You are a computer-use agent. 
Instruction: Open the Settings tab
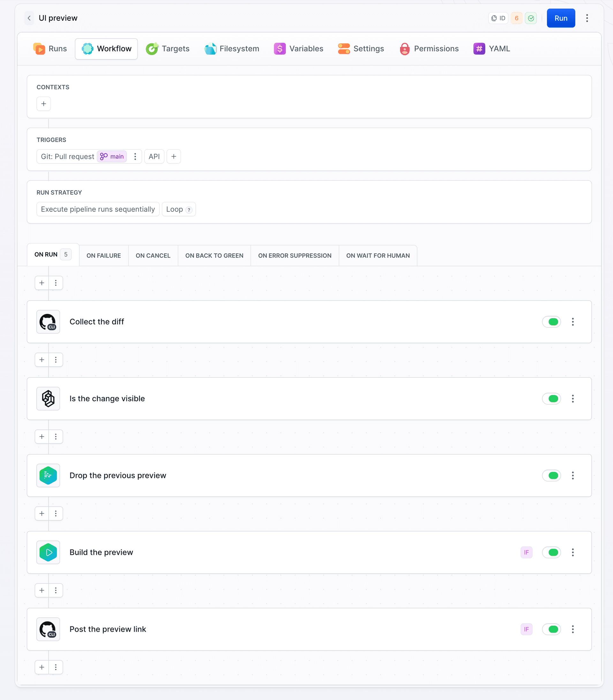pos(361,48)
